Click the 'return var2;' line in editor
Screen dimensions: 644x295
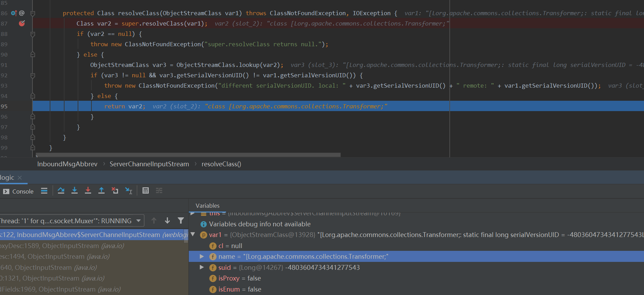(x=125, y=106)
